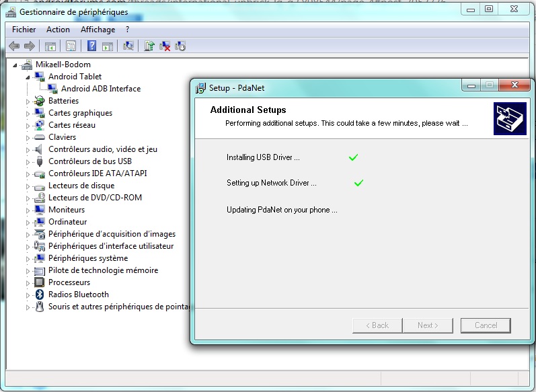Open the Affichage menu
Screen dimensions: 536x392
(x=98, y=30)
